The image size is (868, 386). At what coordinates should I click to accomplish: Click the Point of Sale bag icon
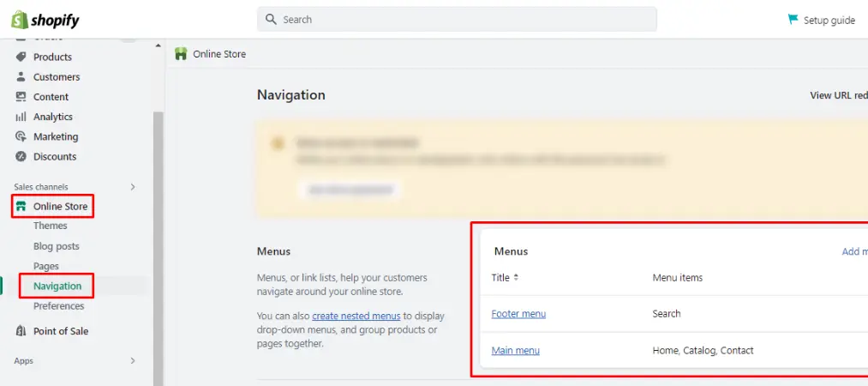pos(21,331)
